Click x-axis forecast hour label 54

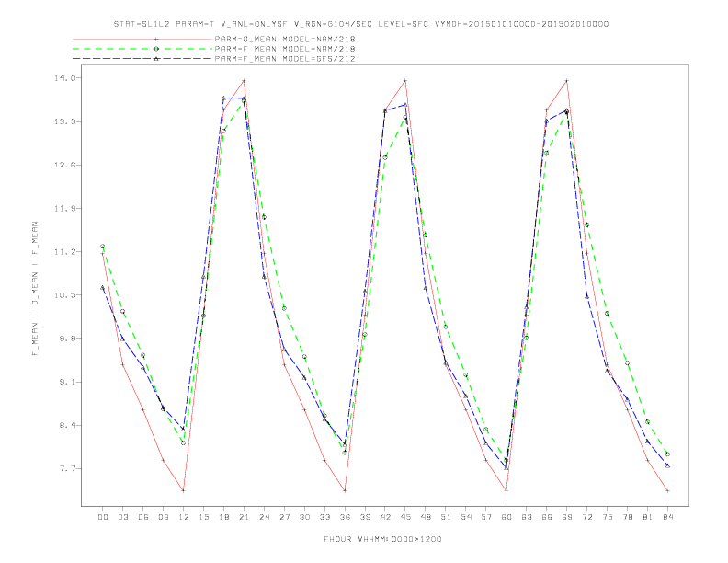pos(466,517)
